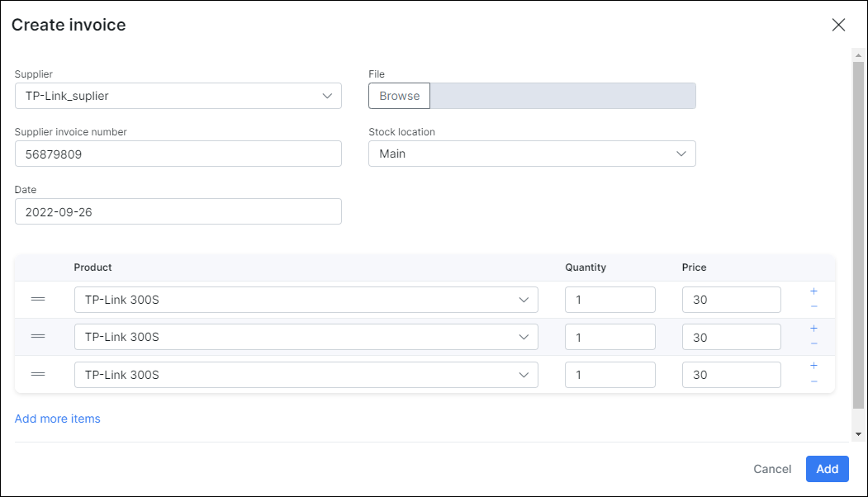The height and width of the screenshot is (497, 868).
Task: Click the second row's Price field
Action: pyautogui.click(x=731, y=337)
